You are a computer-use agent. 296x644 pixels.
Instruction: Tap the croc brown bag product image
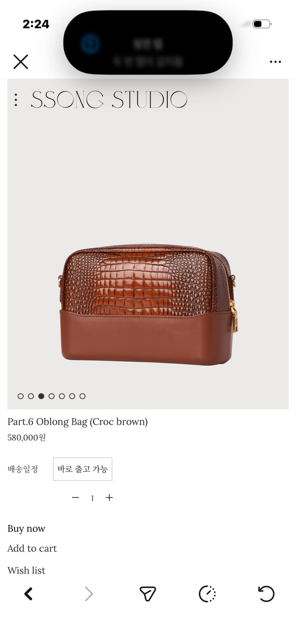(x=148, y=305)
